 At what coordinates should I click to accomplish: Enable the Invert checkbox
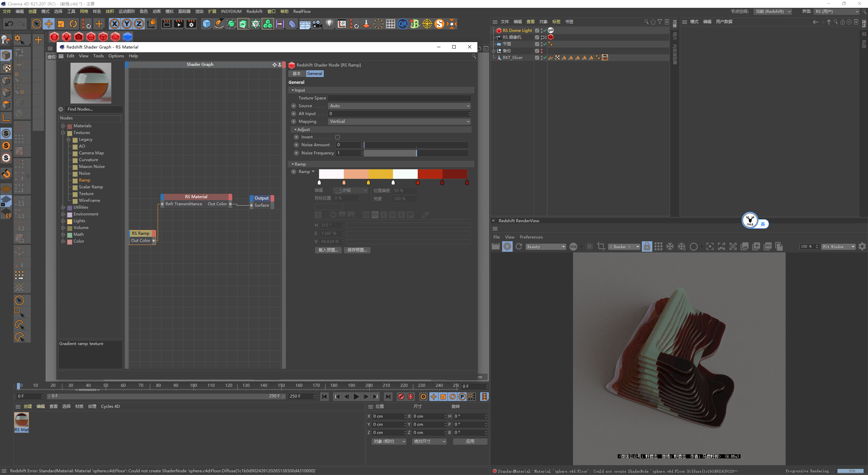[337, 137]
